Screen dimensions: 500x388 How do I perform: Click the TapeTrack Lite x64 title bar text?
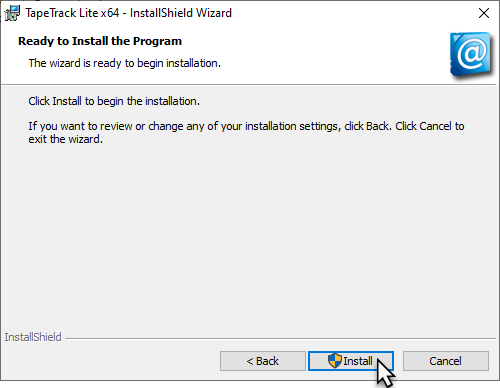coord(128,13)
